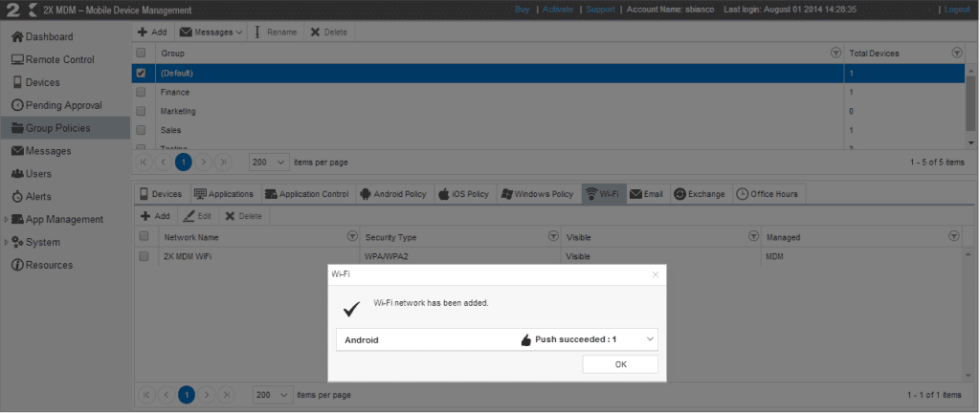Open Remote Control in sidebar
This screenshot has width=980, height=413.
tap(54, 60)
